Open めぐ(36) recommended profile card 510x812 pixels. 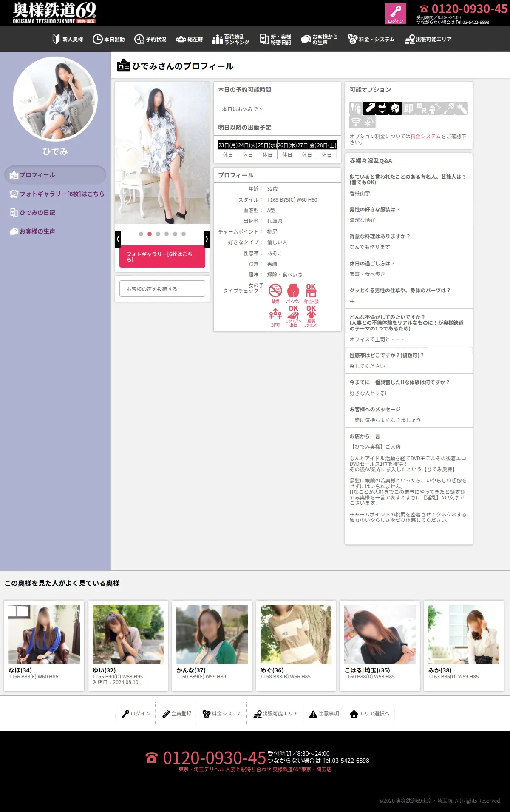point(296,645)
